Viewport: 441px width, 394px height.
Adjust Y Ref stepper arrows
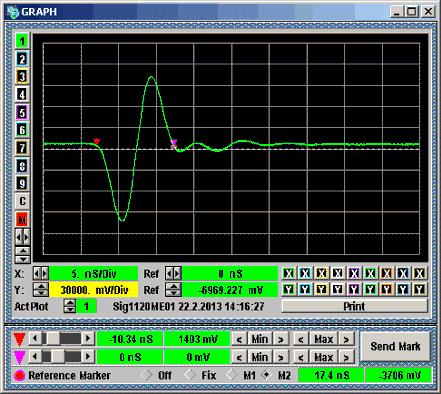click(x=173, y=290)
